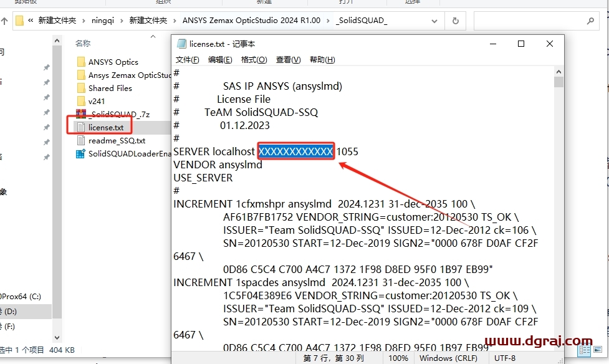Click the VENDOR ansyslmd line
Image resolution: width=609 pixels, height=364 pixels.
[x=218, y=165]
